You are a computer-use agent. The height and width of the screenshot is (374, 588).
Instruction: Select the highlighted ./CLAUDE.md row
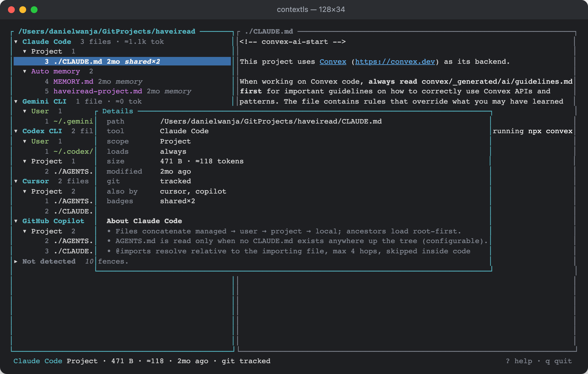[122, 61]
